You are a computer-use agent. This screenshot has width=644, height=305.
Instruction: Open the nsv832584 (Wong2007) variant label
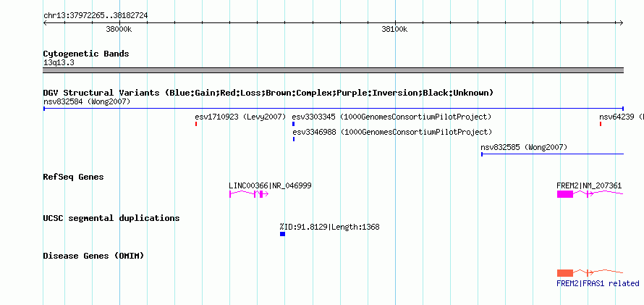click(87, 102)
